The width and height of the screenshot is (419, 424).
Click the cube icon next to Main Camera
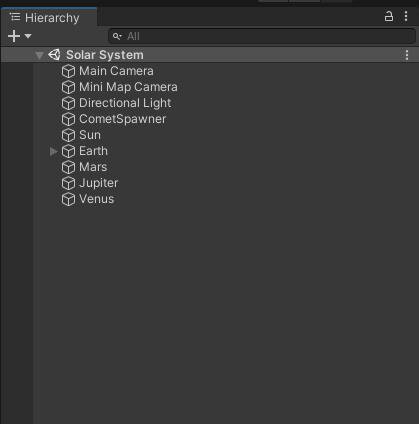coord(68,71)
